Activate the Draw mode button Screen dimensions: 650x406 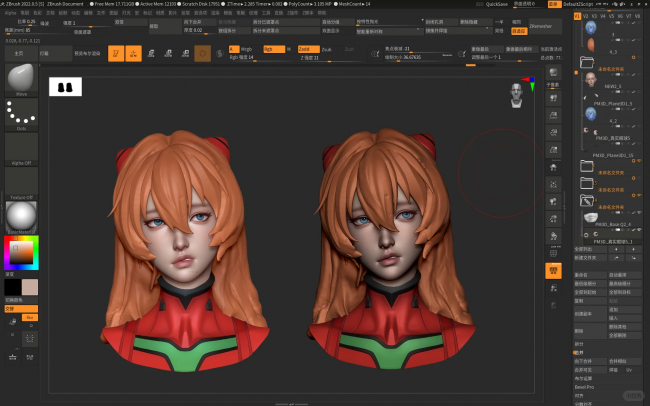pos(133,53)
